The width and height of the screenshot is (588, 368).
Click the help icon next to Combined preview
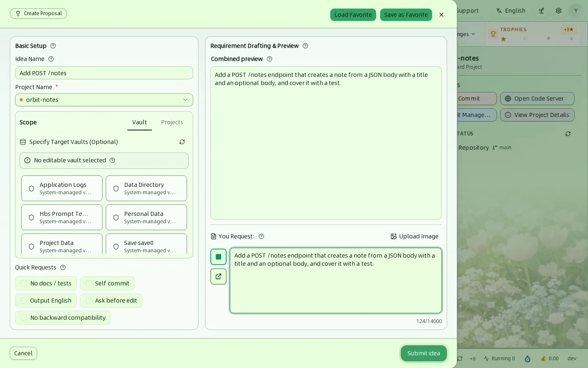[269, 59]
